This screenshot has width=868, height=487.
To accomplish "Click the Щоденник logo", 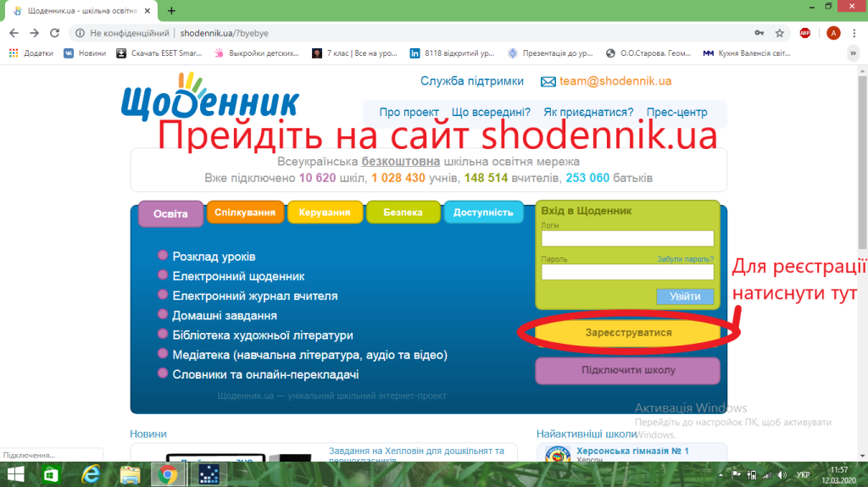I will tap(210, 97).
